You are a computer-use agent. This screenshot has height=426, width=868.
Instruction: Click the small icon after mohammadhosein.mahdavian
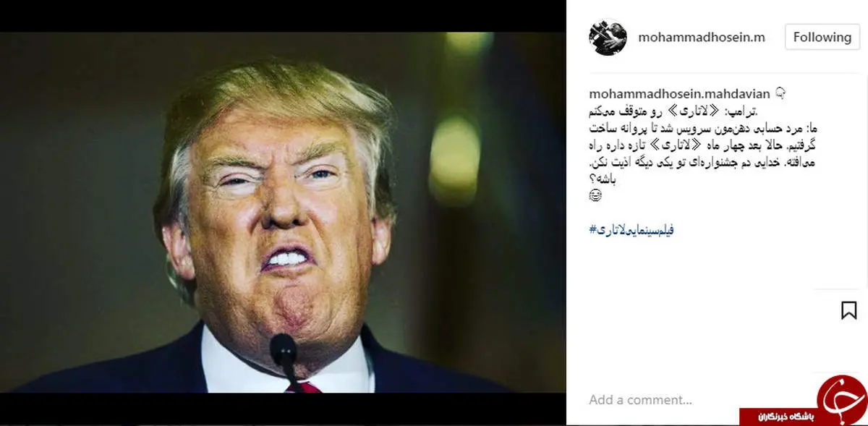pos(780,93)
